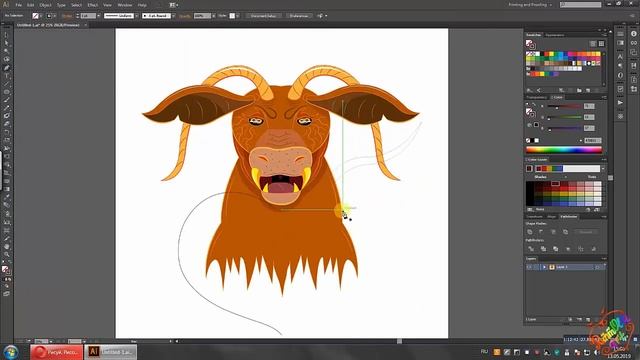Open stroke weight dropdown arrow
This screenshot has height=360, width=640.
[98, 16]
